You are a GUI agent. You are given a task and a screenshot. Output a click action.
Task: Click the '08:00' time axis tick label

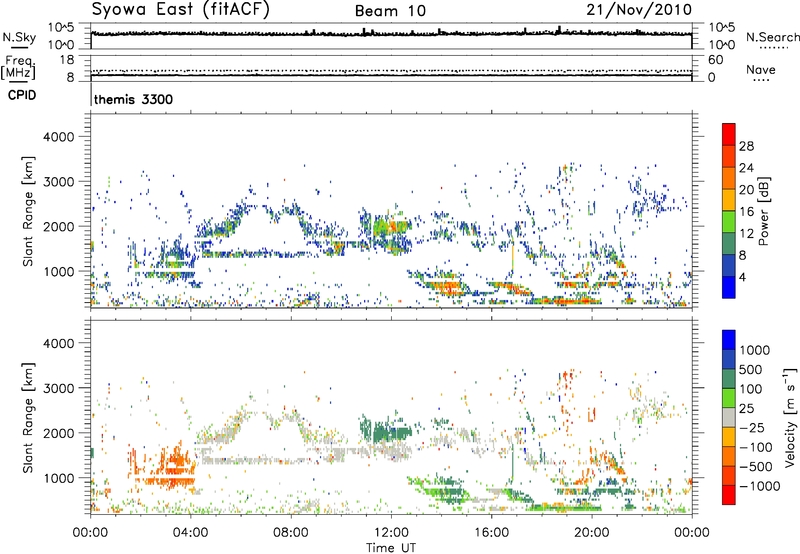(x=291, y=533)
